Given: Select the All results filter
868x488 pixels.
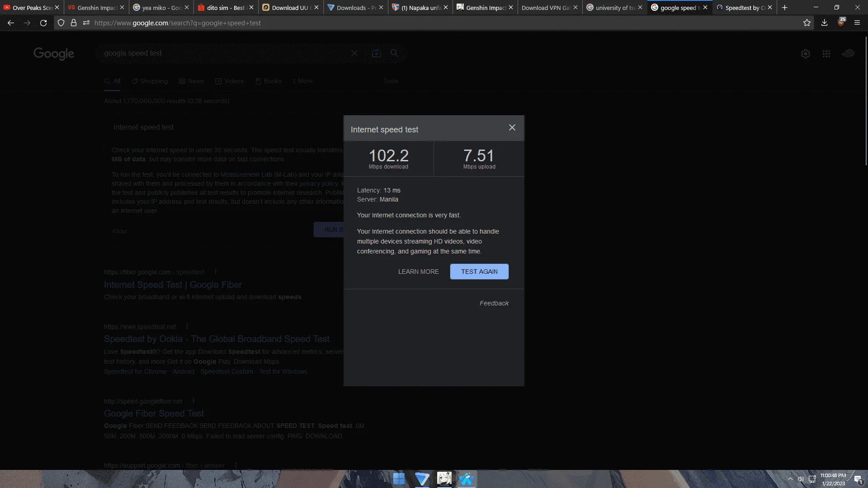Looking at the screenshot, I should pyautogui.click(x=113, y=81).
